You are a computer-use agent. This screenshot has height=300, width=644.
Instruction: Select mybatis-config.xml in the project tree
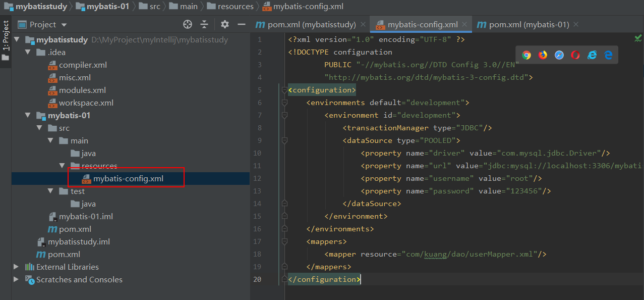(128, 178)
